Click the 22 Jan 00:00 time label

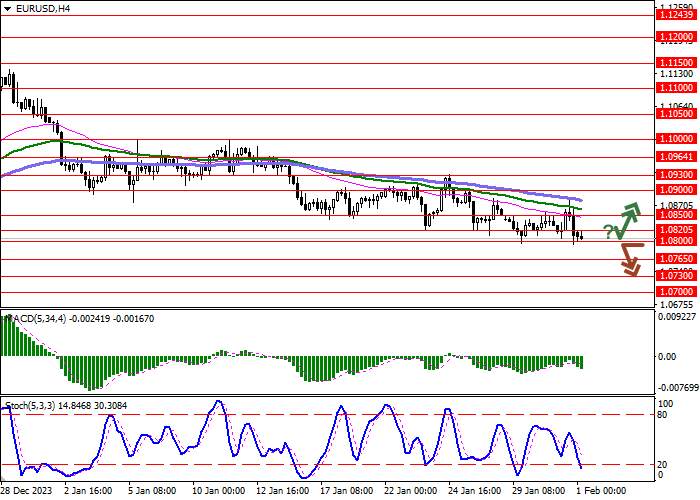(411, 491)
